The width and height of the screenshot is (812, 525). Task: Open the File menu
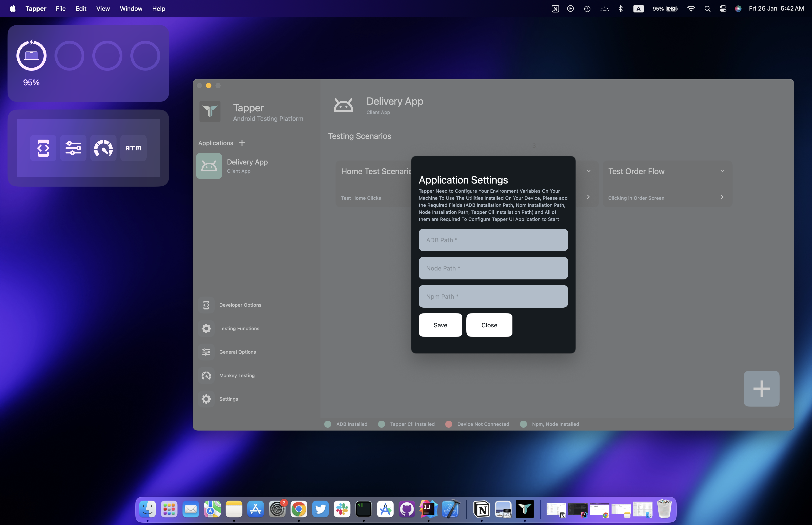[61, 8]
